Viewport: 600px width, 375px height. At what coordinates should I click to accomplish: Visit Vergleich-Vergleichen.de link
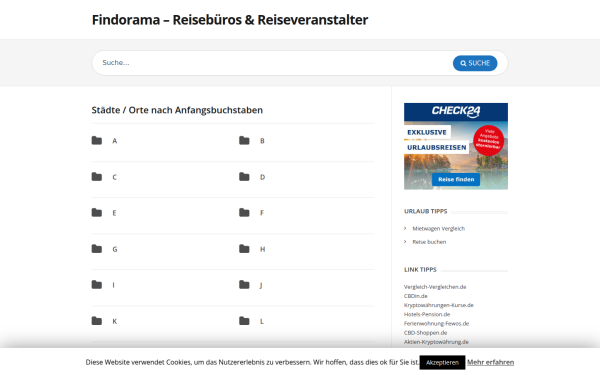click(x=435, y=287)
